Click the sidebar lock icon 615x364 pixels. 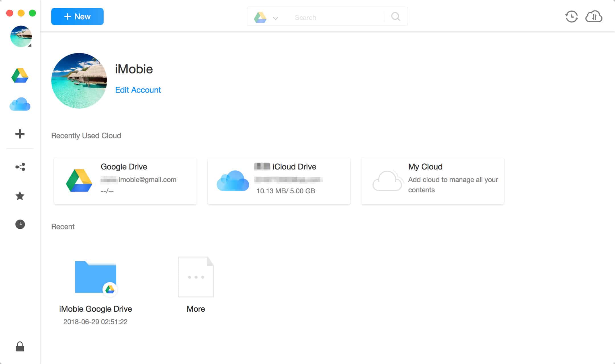(x=20, y=346)
